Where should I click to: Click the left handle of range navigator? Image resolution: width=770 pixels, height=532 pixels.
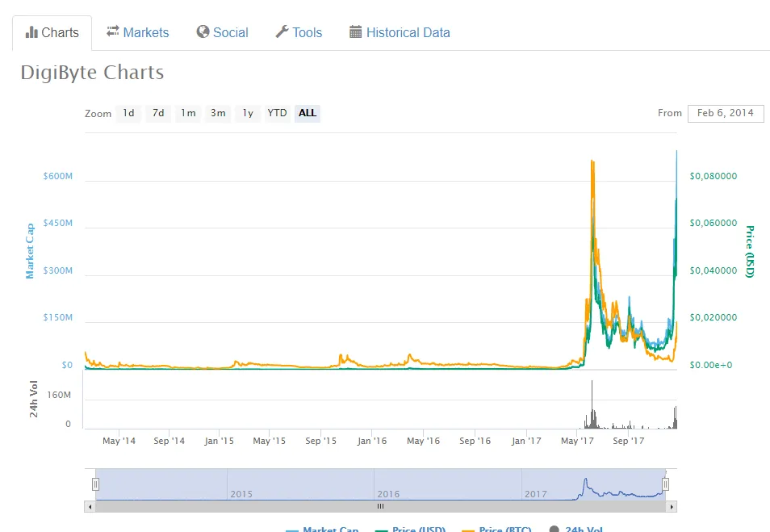pos(96,484)
